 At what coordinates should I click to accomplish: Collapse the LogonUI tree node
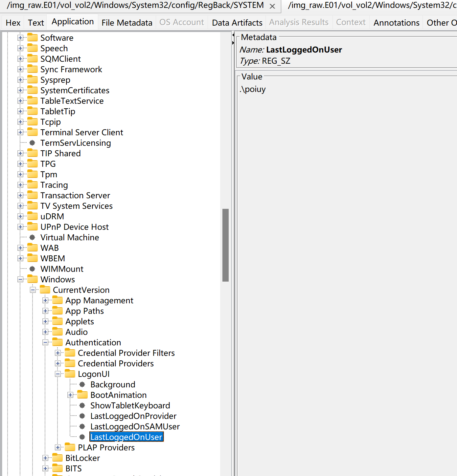(x=58, y=374)
